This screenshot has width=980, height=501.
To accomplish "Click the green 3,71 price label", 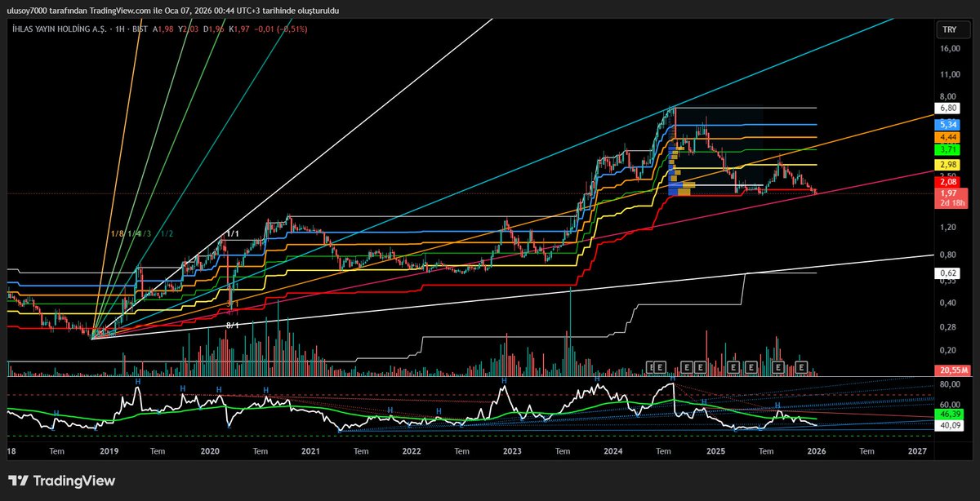I will click(x=949, y=150).
